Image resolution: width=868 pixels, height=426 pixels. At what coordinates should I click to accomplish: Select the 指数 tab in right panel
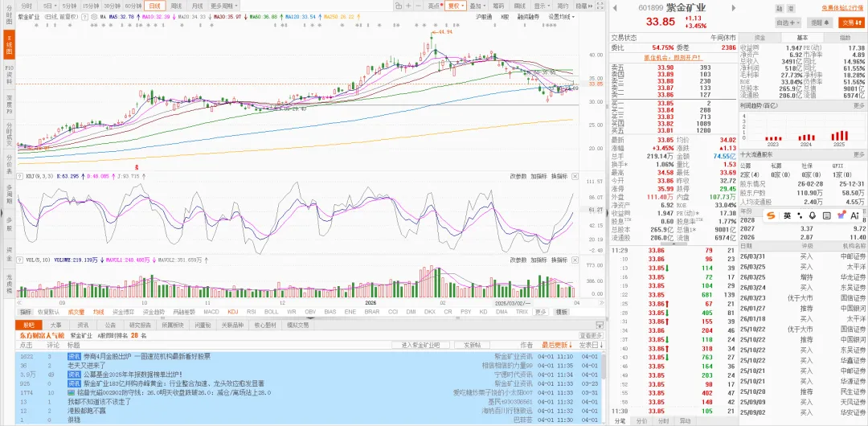pos(845,38)
